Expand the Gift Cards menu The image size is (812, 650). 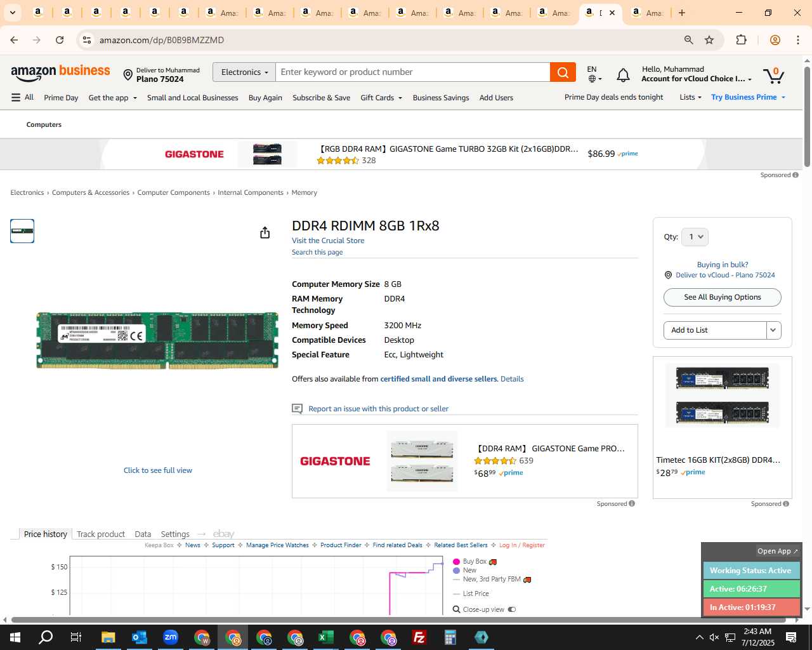point(381,98)
